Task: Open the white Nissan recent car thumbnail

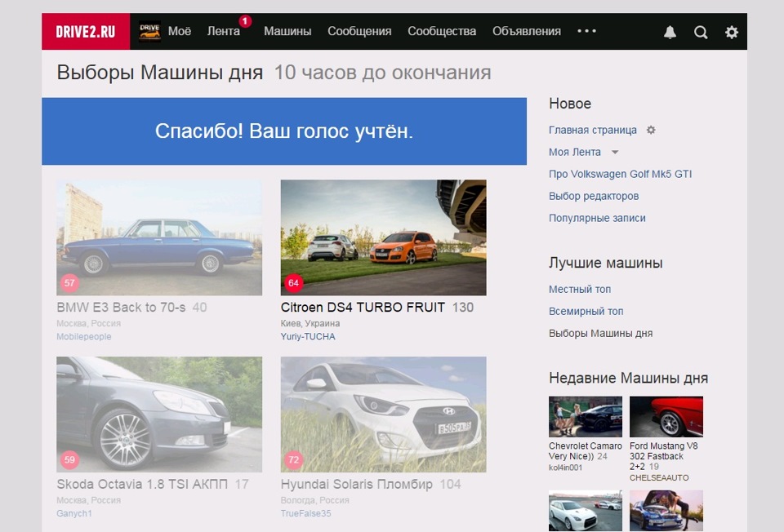Action: click(586, 511)
